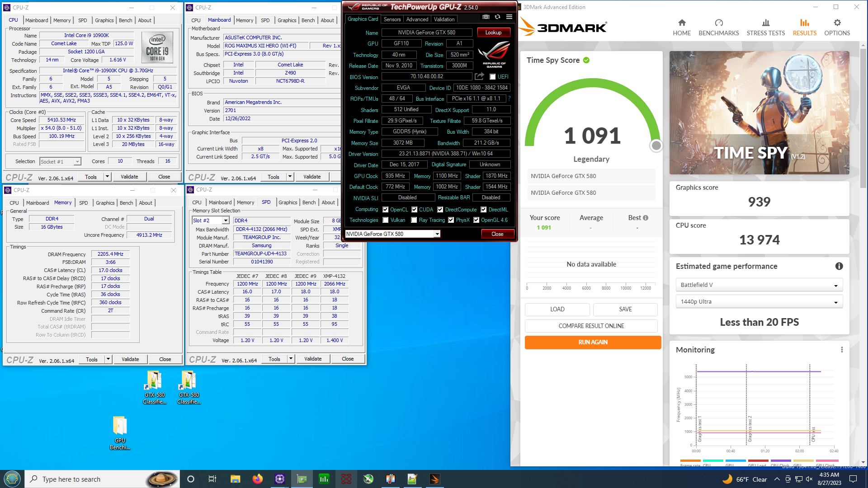Click the Estimated game performance info icon
The width and height of the screenshot is (868, 488).
839,266
